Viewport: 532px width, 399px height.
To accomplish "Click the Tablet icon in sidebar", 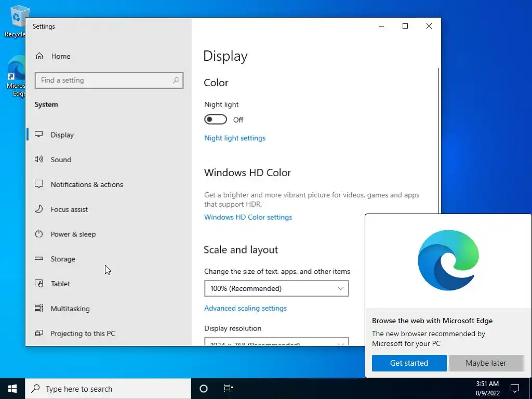I will [39, 283].
